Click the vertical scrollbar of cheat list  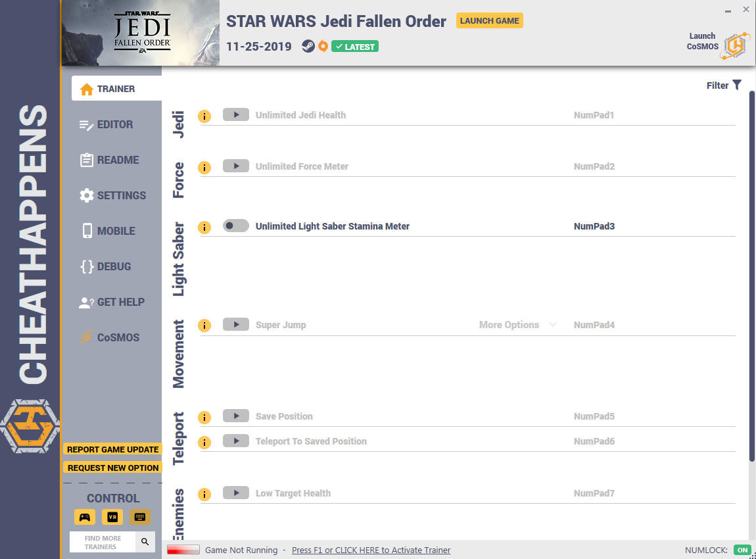[751, 275]
